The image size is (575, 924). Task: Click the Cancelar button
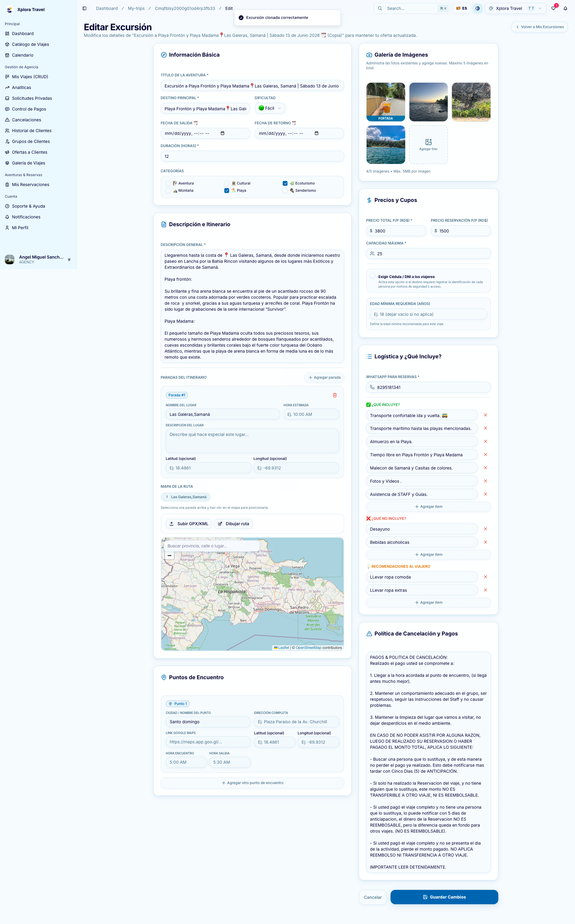point(373,897)
